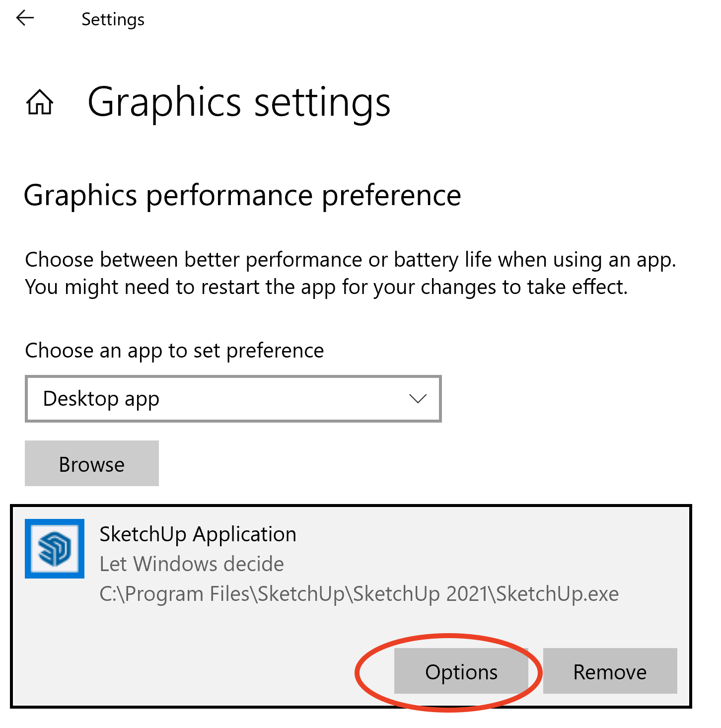Click blank space right of Browse button
This screenshot has width=721, height=728.
point(397,464)
